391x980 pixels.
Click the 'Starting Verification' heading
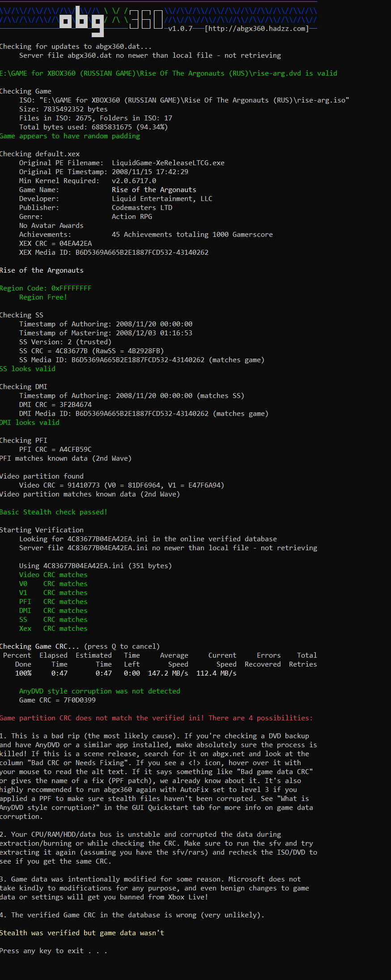point(42,530)
